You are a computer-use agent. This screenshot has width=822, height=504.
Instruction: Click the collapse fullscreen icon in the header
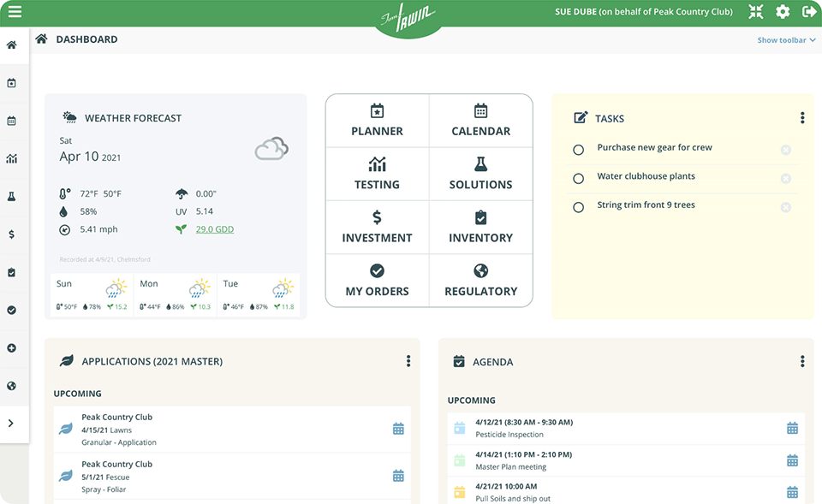[756, 11]
